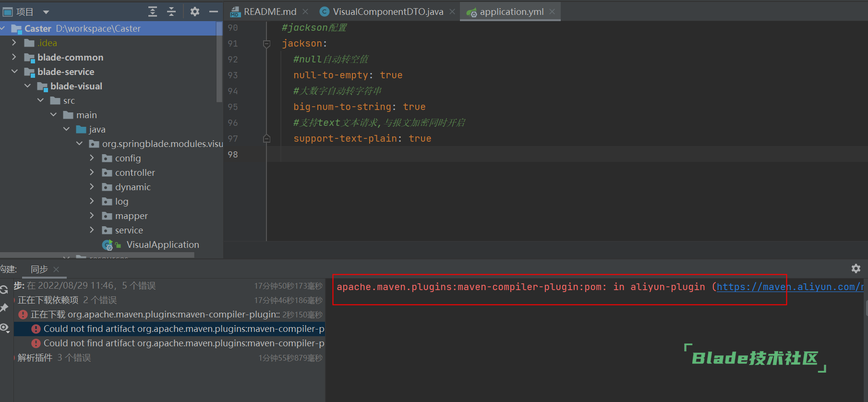Select second Could not find artifact error
The width and height of the screenshot is (868, 402).
pyautogui.click(x=169, y=343)
